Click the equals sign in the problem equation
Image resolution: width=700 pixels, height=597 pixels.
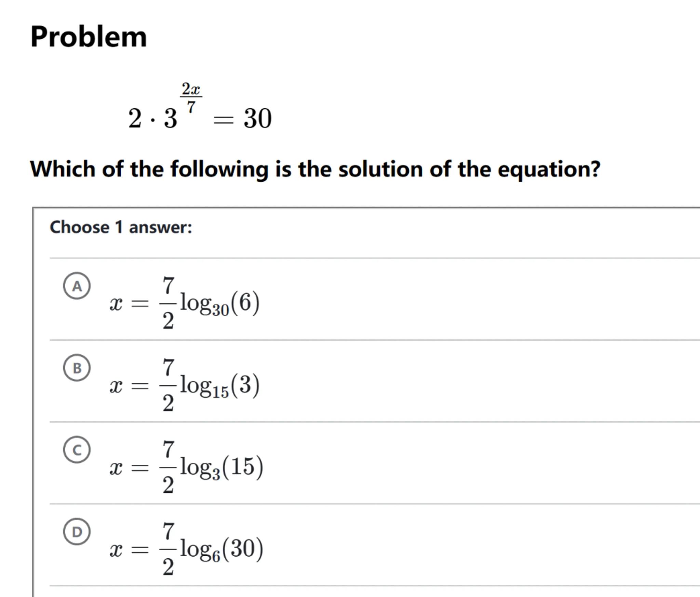tap(223, 120)
